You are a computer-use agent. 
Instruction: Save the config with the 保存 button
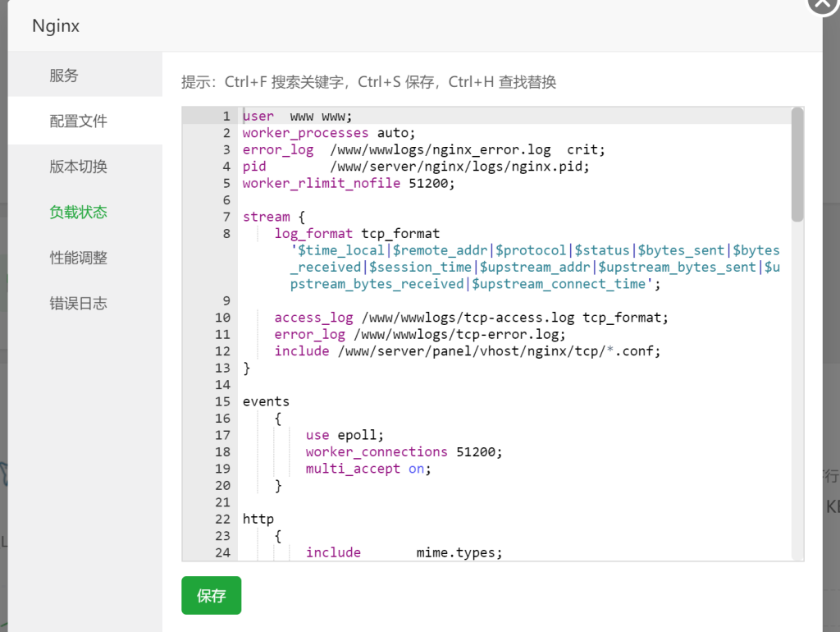pos(211,595)
